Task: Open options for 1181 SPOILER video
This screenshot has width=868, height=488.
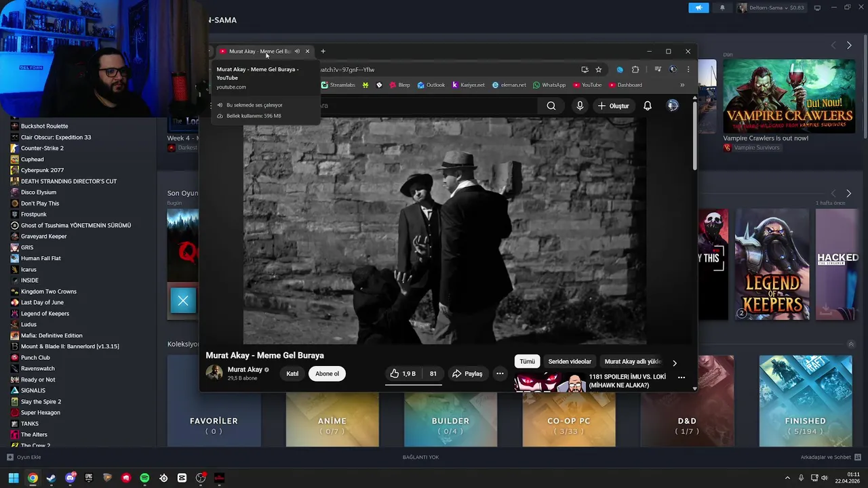Action: 682,378
